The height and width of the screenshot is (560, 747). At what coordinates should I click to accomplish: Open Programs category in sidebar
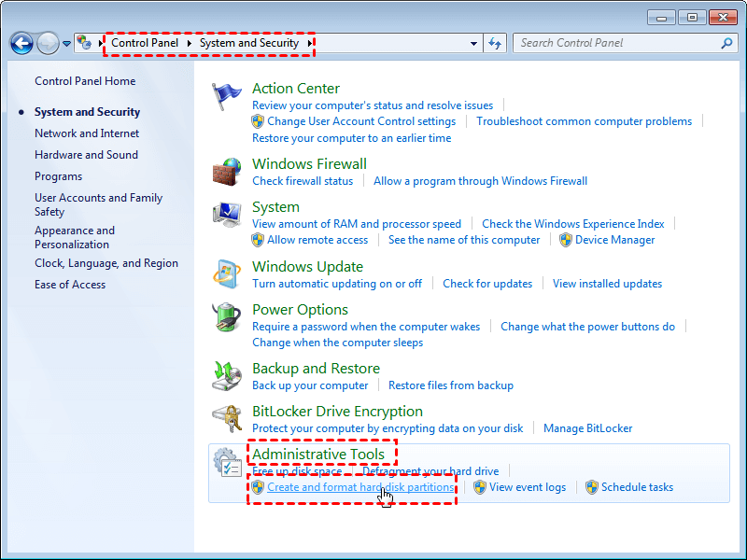pos(58,176)
